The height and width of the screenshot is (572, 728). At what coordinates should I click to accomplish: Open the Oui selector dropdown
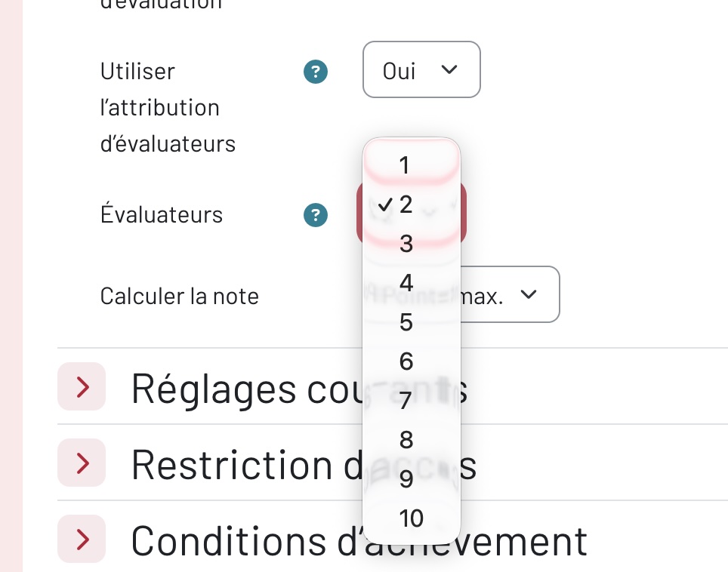coord(421,69)
